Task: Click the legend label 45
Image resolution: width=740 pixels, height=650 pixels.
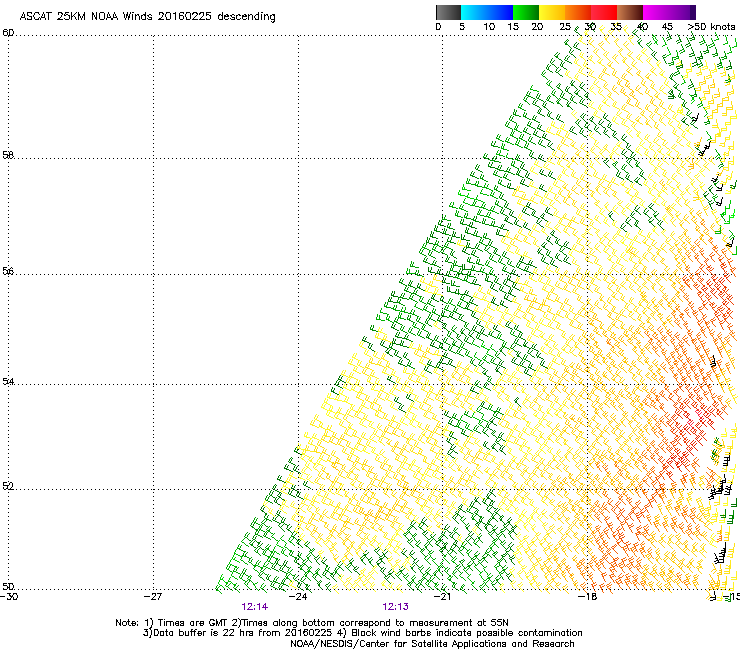Action: [x=667, y=27]
